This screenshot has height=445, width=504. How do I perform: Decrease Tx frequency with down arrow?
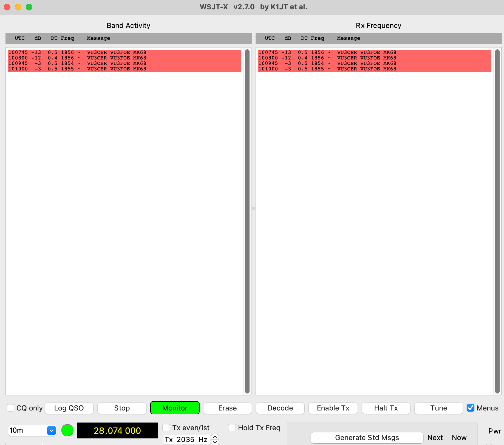[215, 442]
